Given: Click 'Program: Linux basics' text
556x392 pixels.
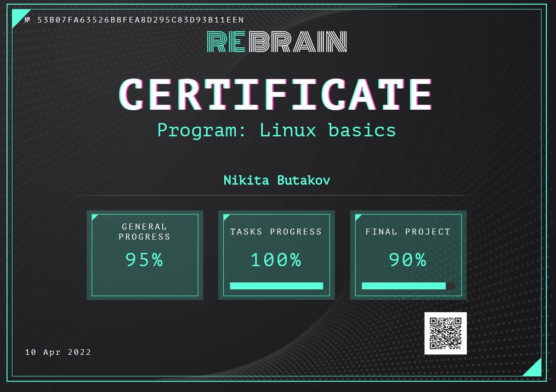Looking at the screenshot, I should [x=277, y=130].
